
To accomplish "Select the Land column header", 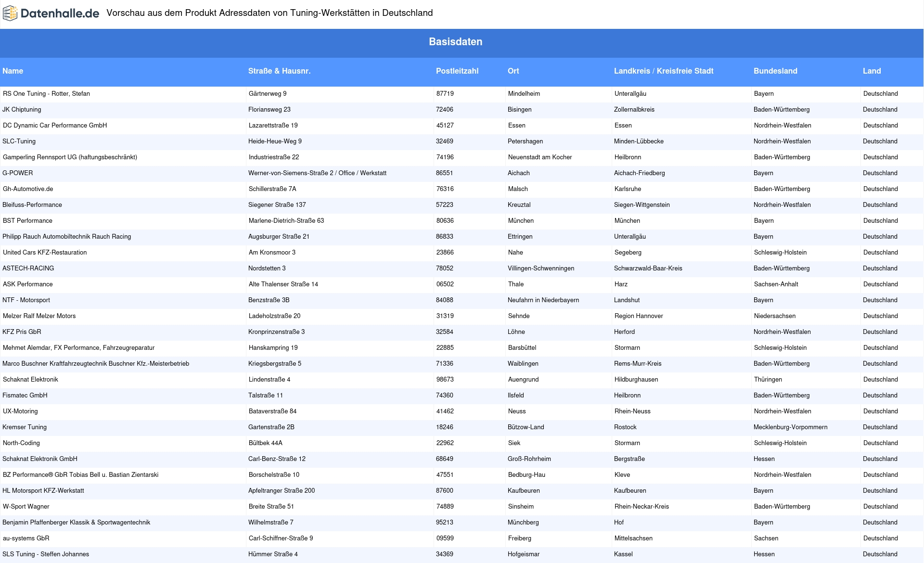I will pyautogui.click(x=872, y=71).
